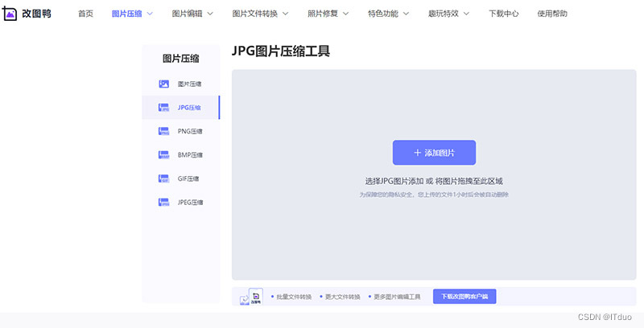Expand the 照片修复 menu chevron

click(346, 14)
